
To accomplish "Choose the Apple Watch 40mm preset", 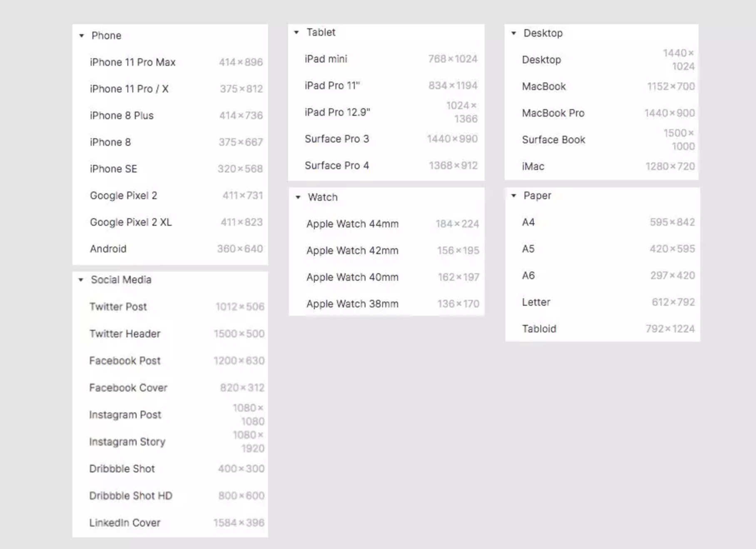I will tap(387, 277).
